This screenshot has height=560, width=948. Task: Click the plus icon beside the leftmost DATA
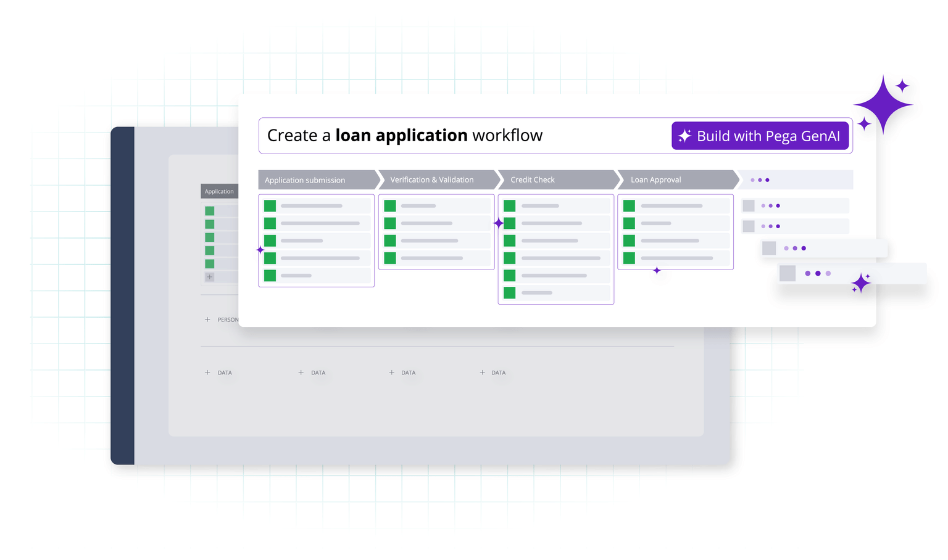pos(207,373)
